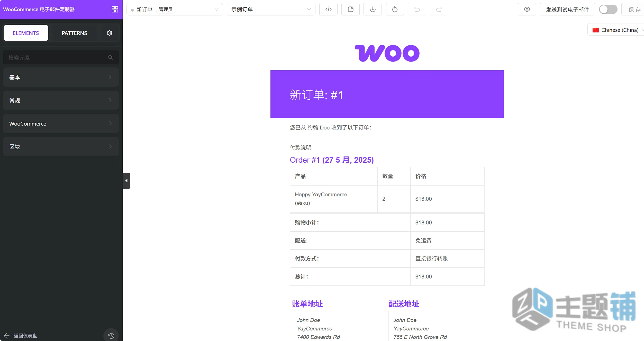Click the back arrow to dashboard
Viewport: 644px width, 341px height.
pos(6,335)
